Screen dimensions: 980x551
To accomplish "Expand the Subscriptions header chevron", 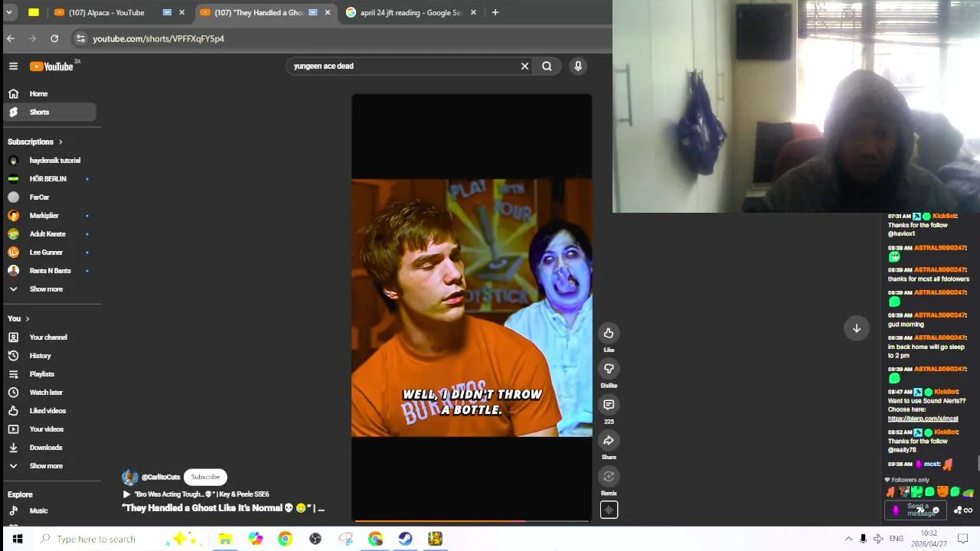I will point(60,142).
